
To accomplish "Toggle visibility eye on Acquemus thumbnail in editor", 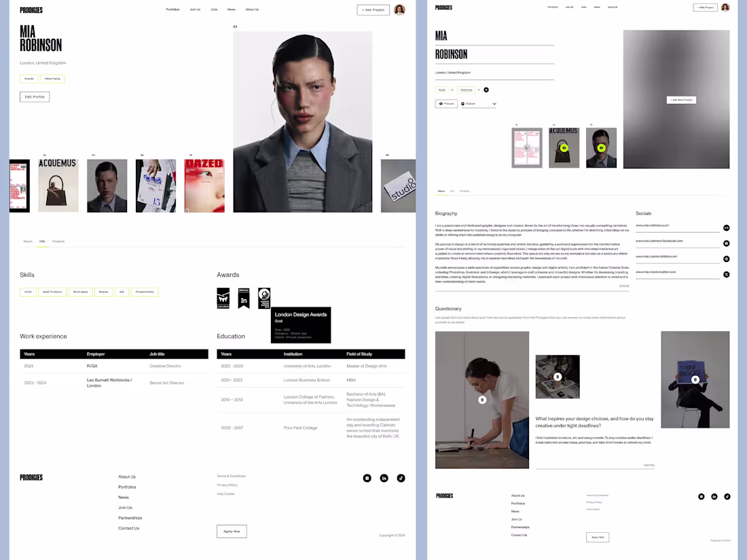I will [564, 148].
